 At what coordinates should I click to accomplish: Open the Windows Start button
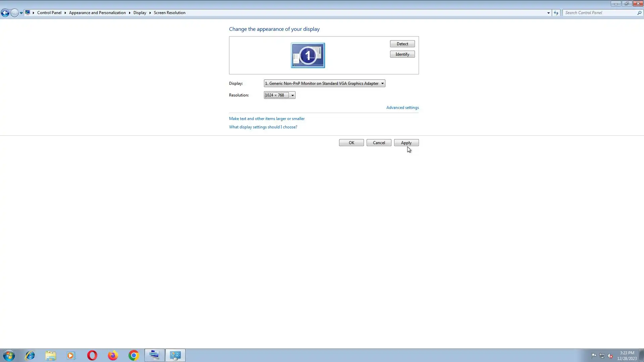coord(9,355)
